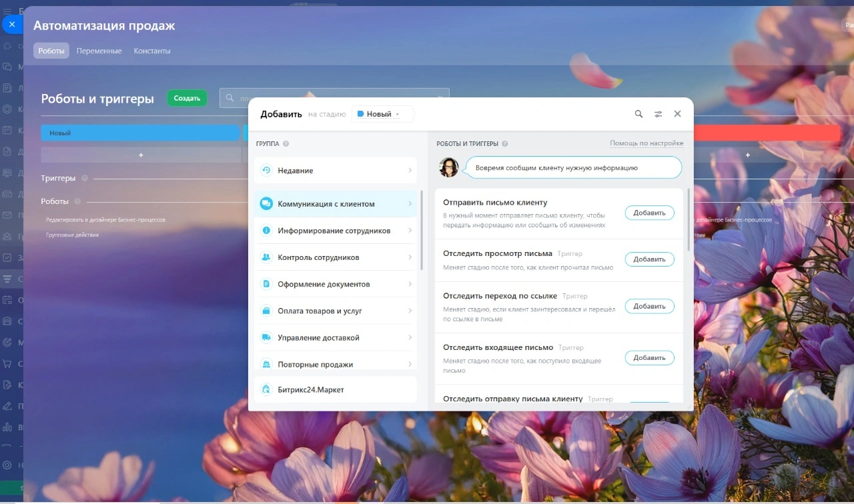Screen dimensions: 854x504
Task: Click the help icon beside Группа heading
Action: click(x=286, y=144)
